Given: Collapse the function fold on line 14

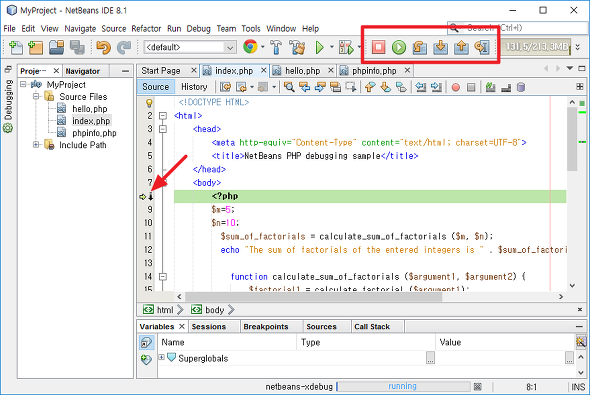Looking at the screenshot, I should [x=163, y=277].
